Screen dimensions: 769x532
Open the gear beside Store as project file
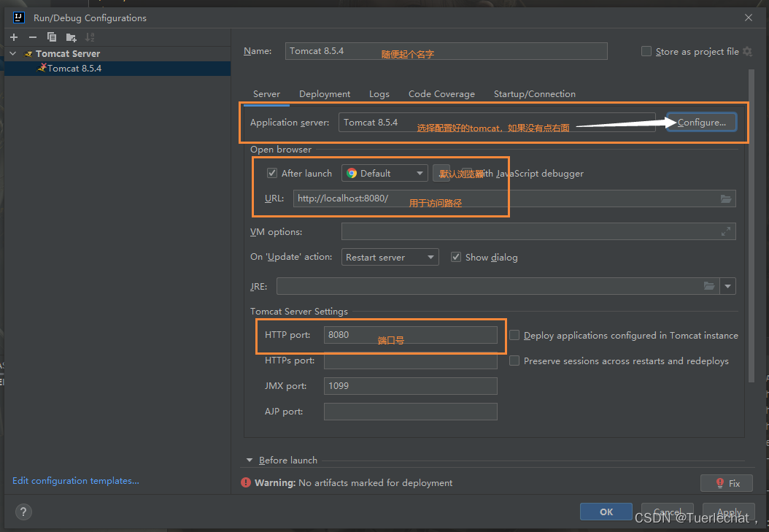click(x=747, y=52)
